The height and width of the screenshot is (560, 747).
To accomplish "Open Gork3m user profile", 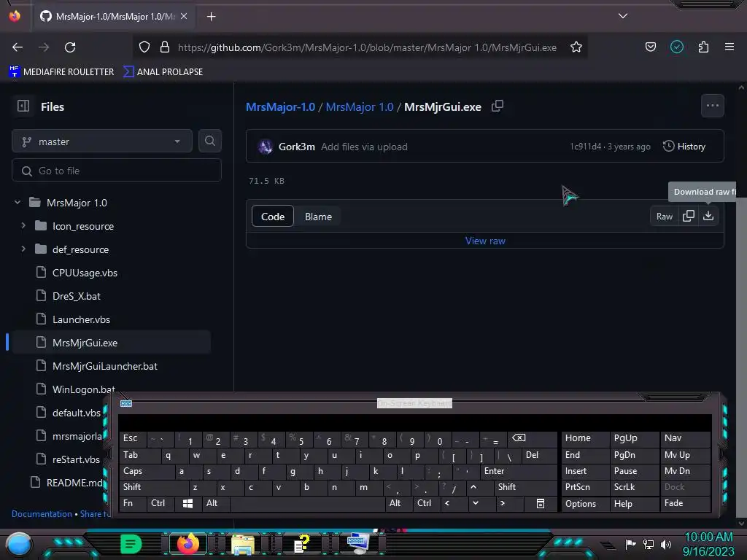I will [x=296, y=147].
